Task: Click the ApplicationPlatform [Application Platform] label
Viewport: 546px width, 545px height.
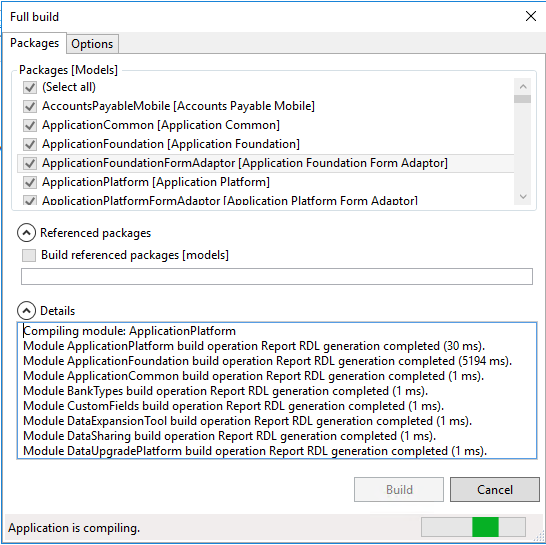Action: coord(156,182)
